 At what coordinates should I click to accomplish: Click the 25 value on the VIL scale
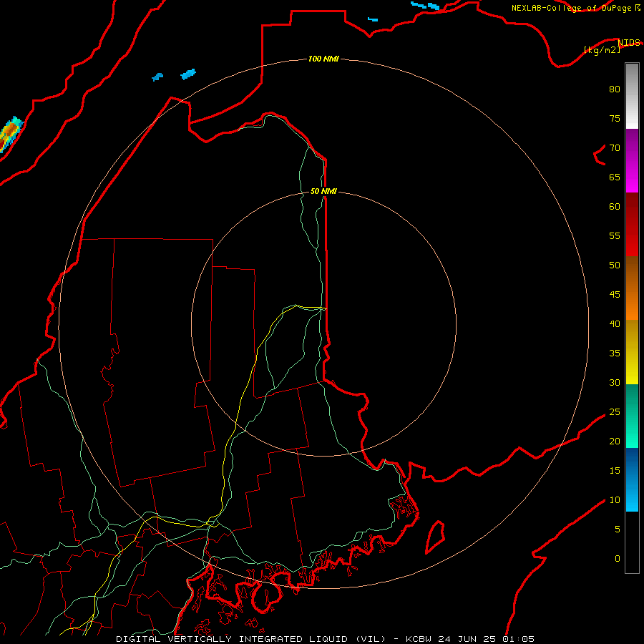click(615, 412)
